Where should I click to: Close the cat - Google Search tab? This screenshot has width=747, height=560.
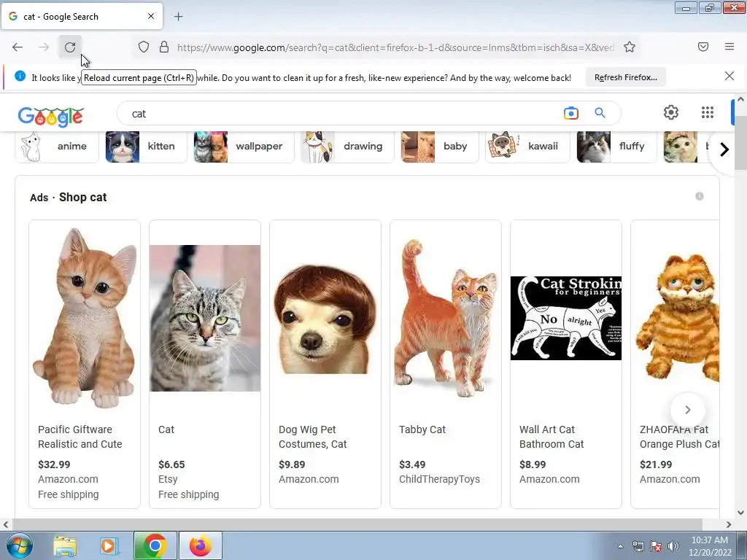(151, 16)
